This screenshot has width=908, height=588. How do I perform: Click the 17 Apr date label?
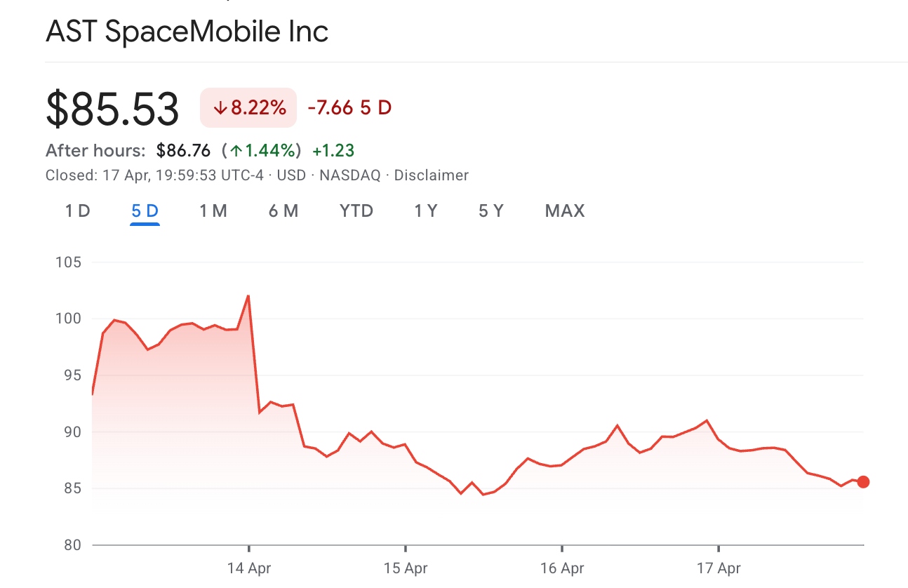tap(719, 568)
